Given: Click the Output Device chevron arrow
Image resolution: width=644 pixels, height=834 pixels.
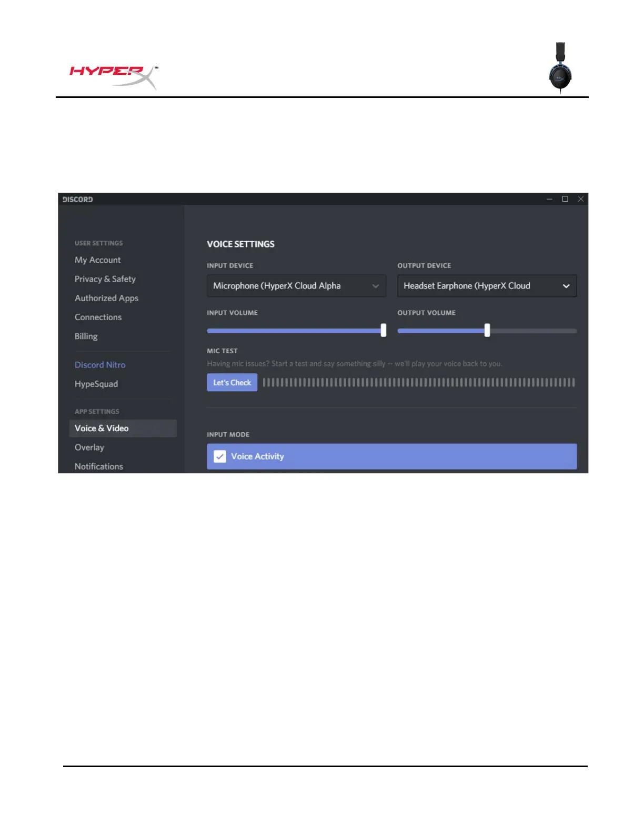Looking at the screenshot, I should tap(566, 286).
